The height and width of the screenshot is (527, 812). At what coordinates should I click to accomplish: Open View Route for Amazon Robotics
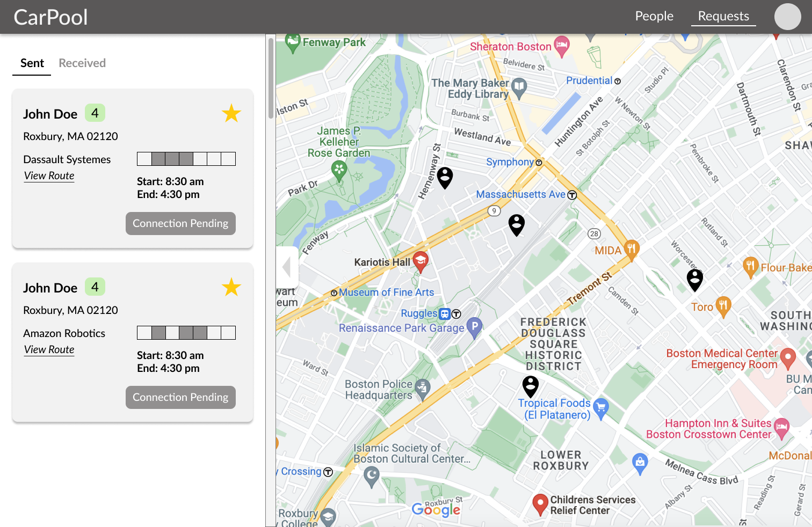[x=49, y=349]
